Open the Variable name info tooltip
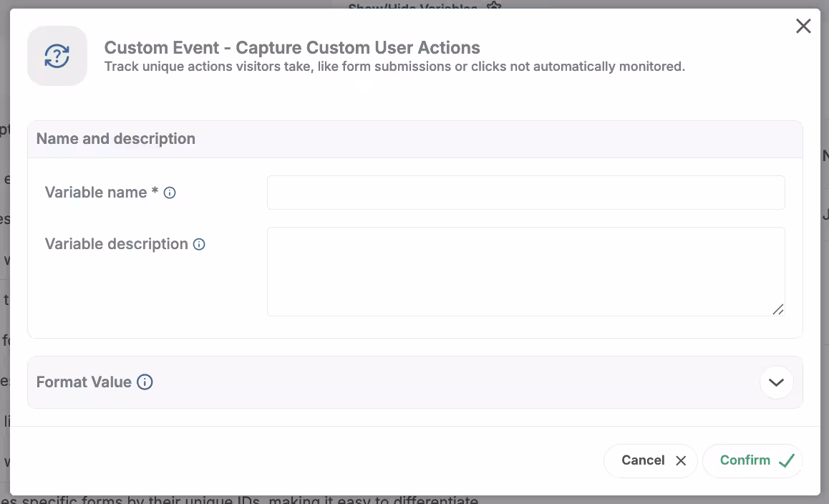Screen dimensions: 829x504 tap(170, 192)
